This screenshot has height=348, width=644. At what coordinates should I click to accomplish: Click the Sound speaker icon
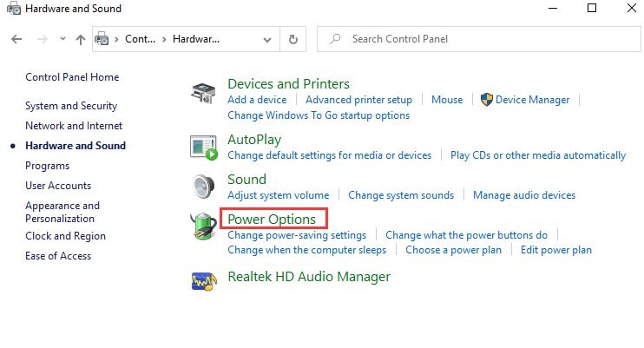204,187
